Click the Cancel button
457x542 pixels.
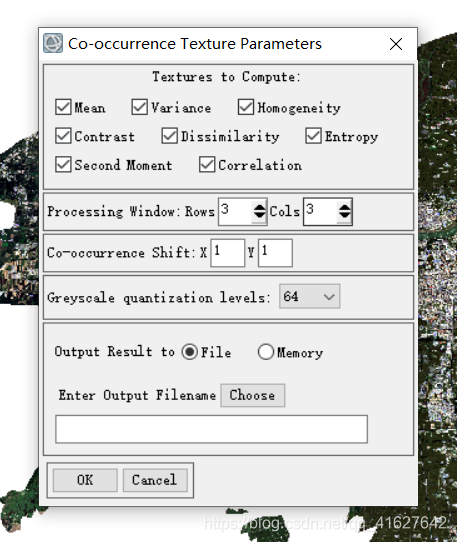pyautogui.click(x=155, y=480)
